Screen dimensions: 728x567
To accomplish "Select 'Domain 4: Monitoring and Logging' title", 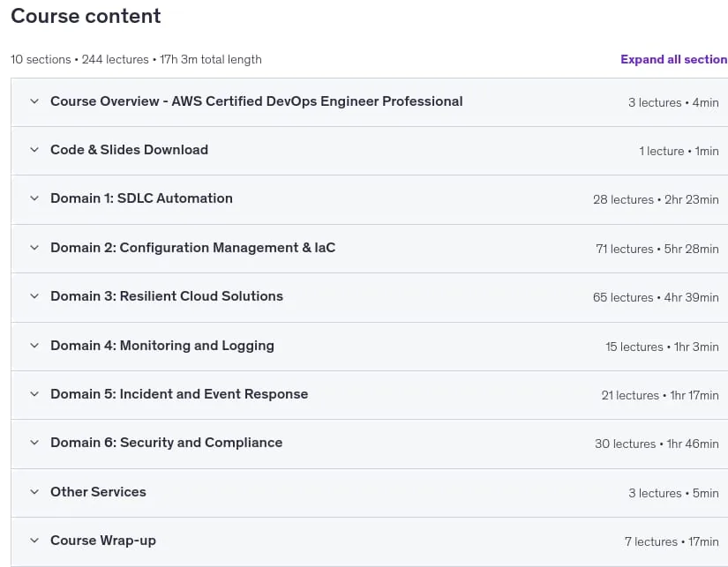I will (x=162, y=346).
